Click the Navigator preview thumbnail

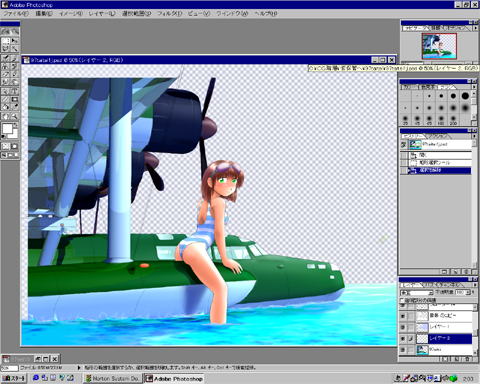pyautogui.click(x=439, y=46)
